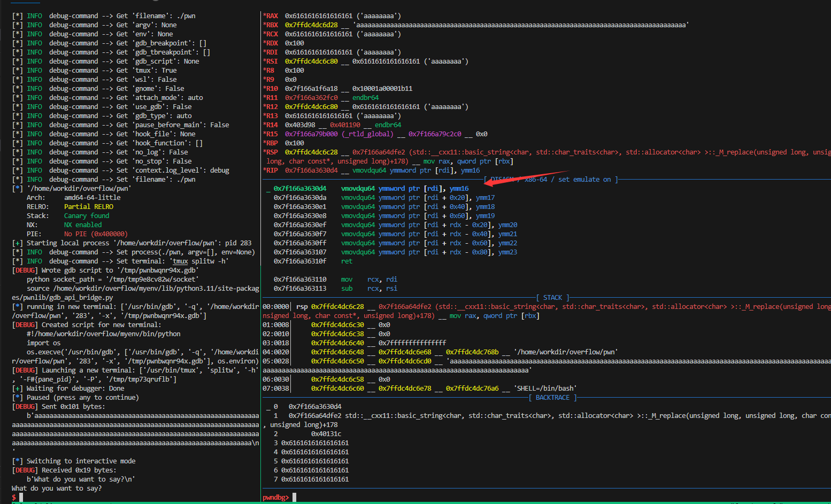The width and height of the screenshot is (831, 504).
Task: Click the 'pause_before_main': False log line
Action: (120, 125)
